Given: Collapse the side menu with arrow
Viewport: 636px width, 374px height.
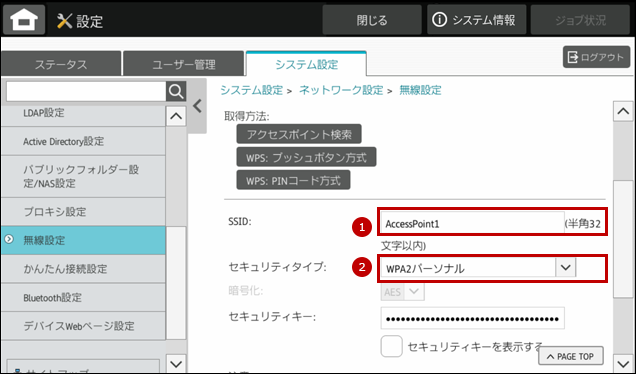Looking at the screenshot, I should (x=198, y=106).
